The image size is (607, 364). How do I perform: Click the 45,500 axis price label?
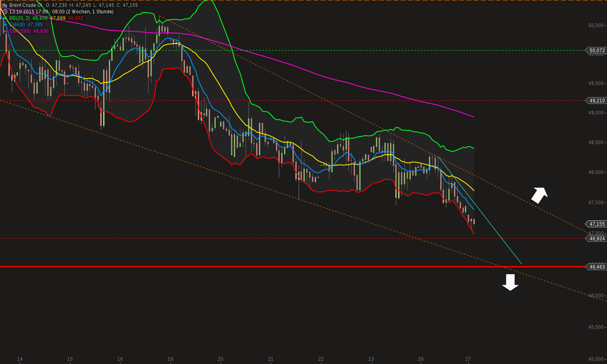pos(596,327)
